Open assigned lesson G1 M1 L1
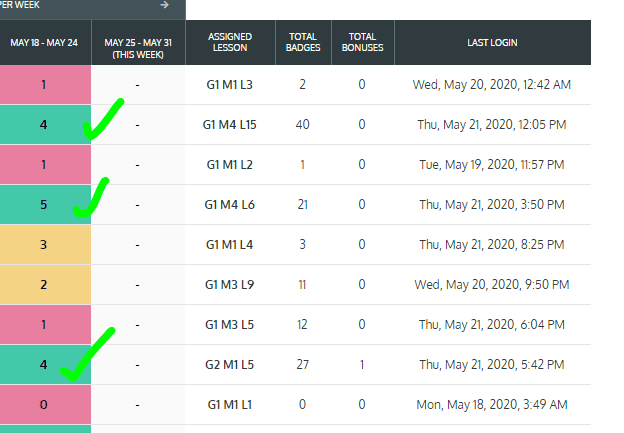624x433 pixels. coord(230,405)
